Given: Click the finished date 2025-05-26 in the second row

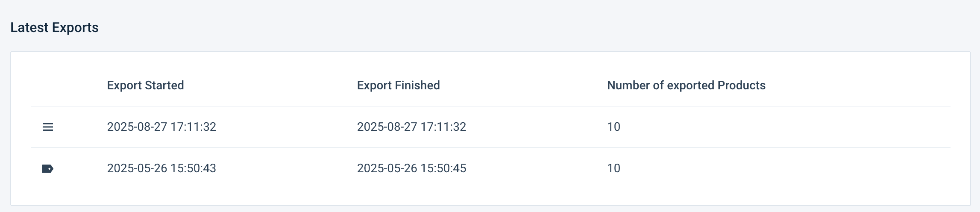Looking at the screenshot, I should 387,168.
